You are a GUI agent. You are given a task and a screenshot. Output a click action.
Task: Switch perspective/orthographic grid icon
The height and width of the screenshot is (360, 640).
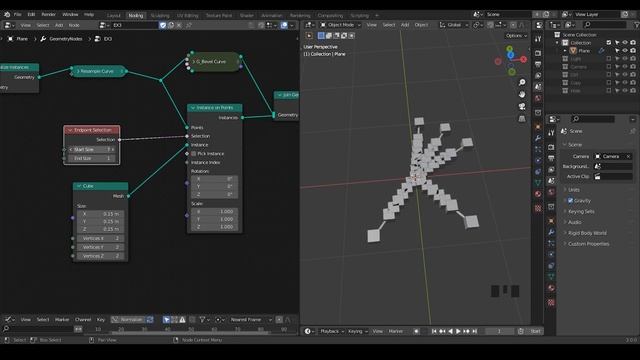[x=522, y=119]
